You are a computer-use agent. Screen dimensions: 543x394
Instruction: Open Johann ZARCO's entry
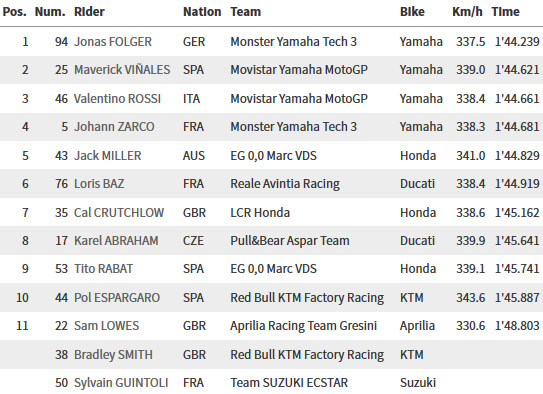pos(114,127)
